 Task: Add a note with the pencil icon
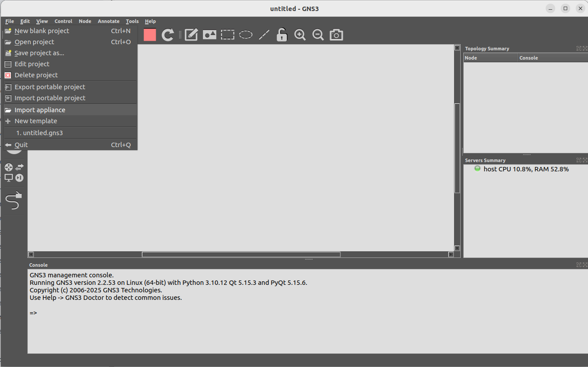click(191, 34)
